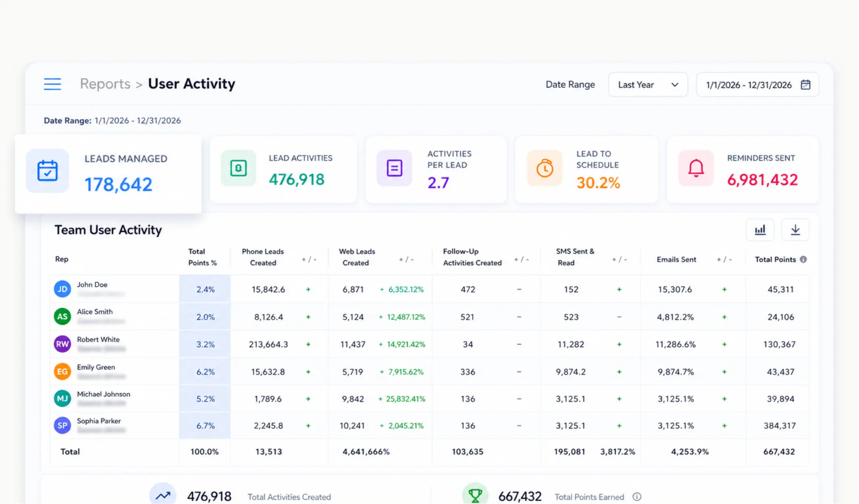Open the hamburger navigation menu
This screenshot has height=504, width=859.
[x=52, y=84]
